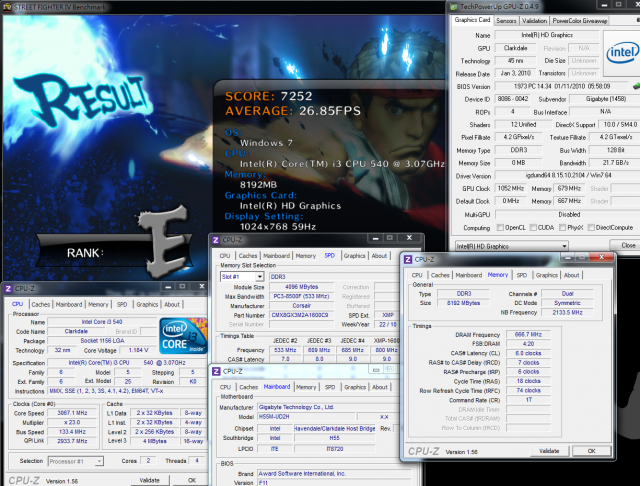Click the green BIOS save chip icon
The width and height of the screenshot is (641, 486).
[636, 86]
